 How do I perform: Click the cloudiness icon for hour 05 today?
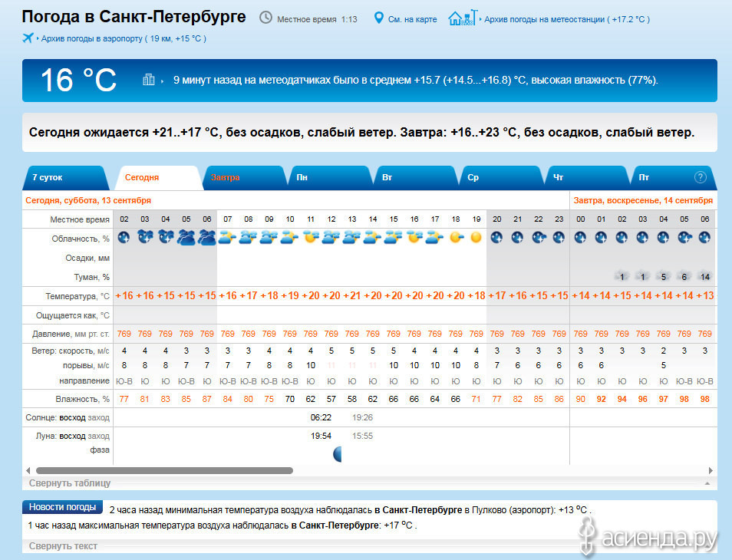[186, 238]
